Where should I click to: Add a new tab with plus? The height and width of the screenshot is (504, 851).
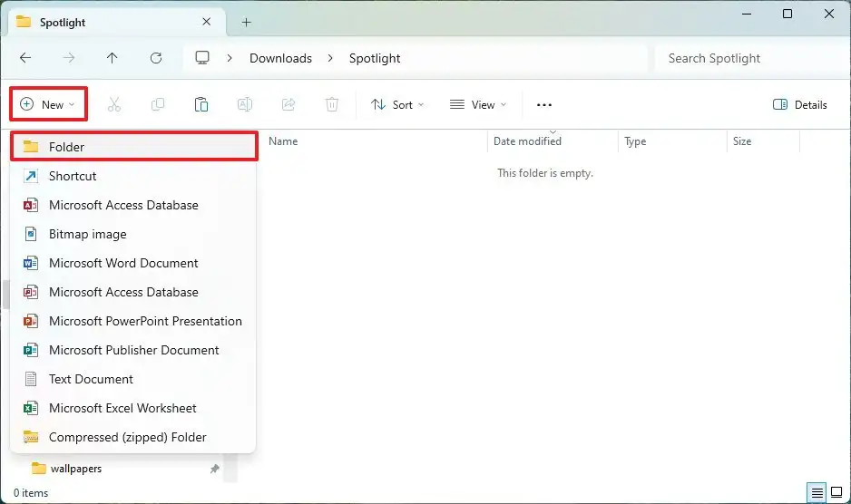[x=247, y=23]
